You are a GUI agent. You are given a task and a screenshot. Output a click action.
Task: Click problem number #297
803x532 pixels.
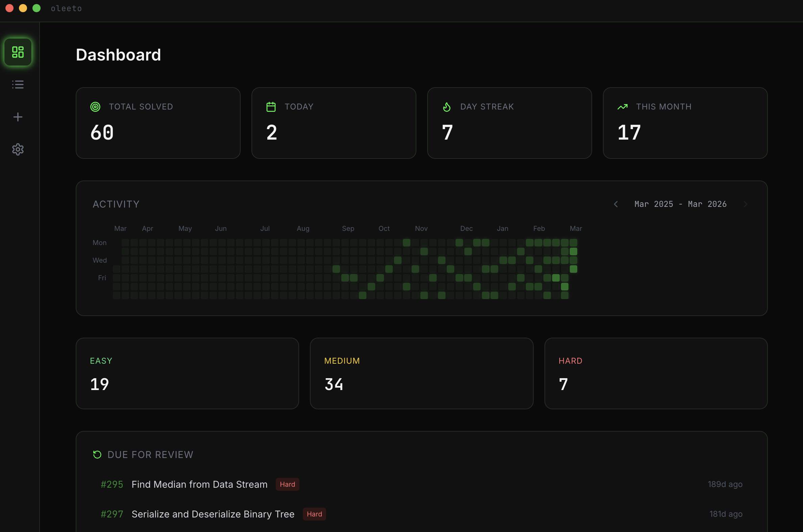pos(112,514)
